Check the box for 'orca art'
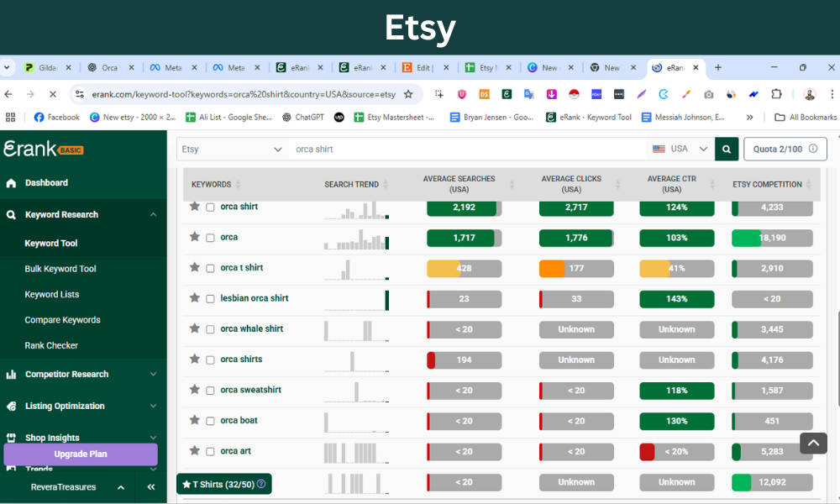This screenshot has width=840, height=504. 210,452
